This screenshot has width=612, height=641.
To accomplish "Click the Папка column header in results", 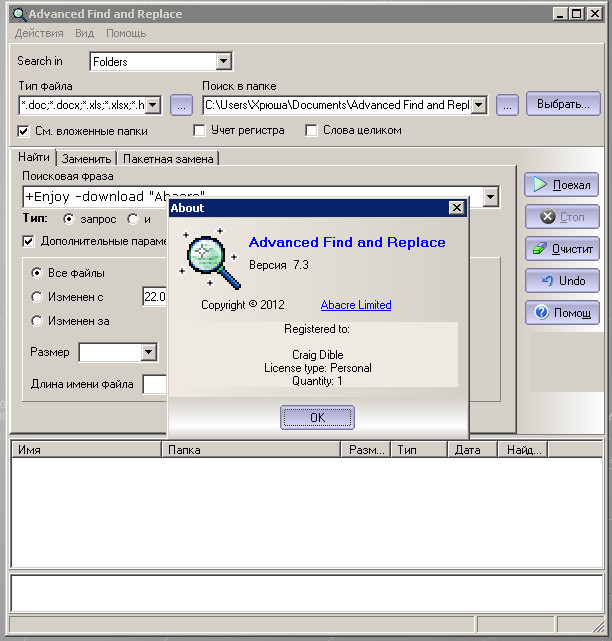I will (x=250, y=450).
